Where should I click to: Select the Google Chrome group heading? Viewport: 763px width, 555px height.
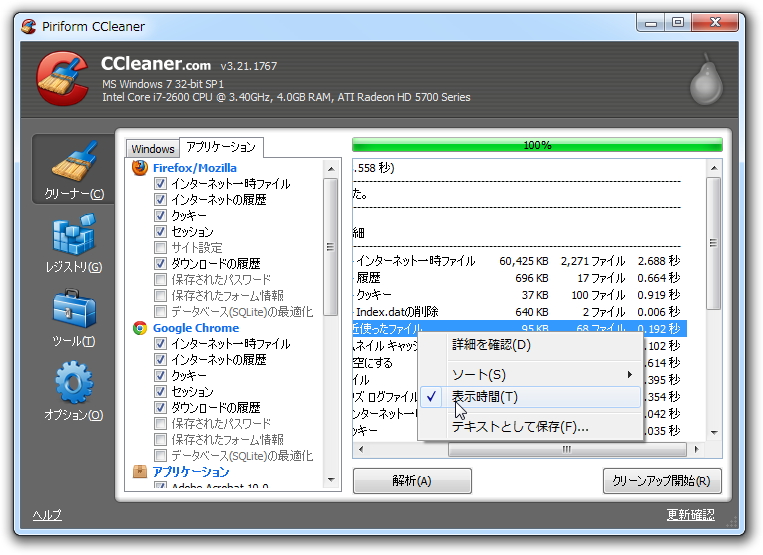[x=196, y=328]
